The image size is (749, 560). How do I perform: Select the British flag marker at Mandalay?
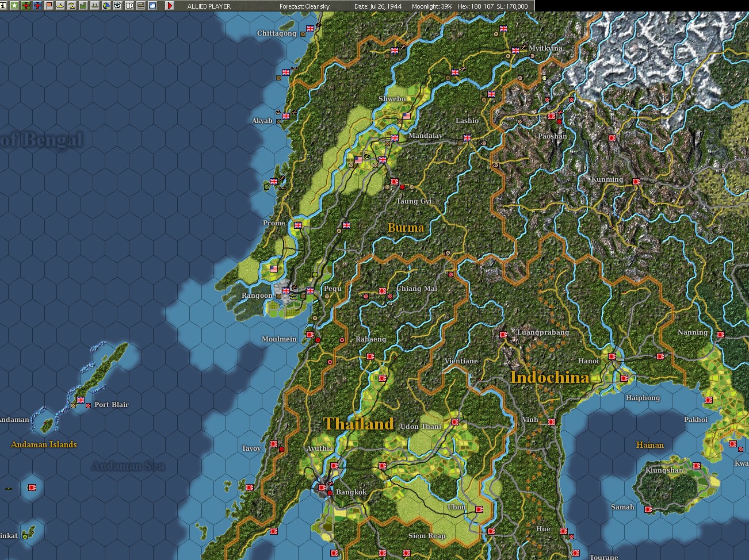(395, 138)
